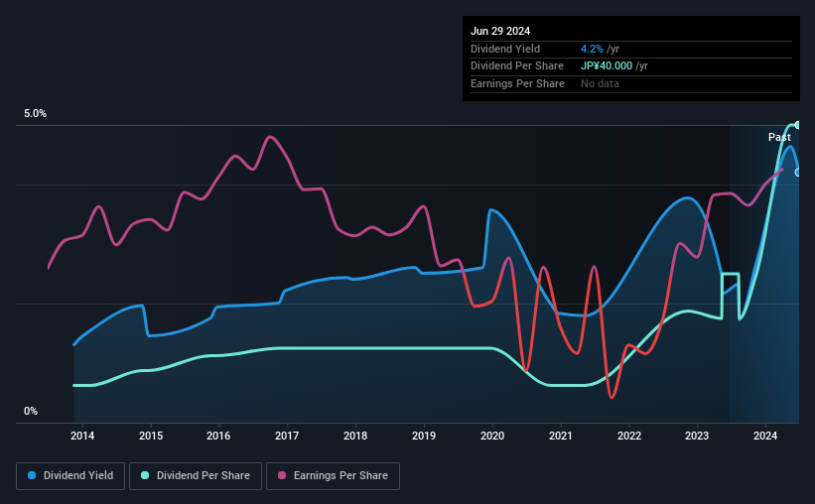Select the 2014 x-axis year label
The image size is (815, 504).
[x=82, y=436]
